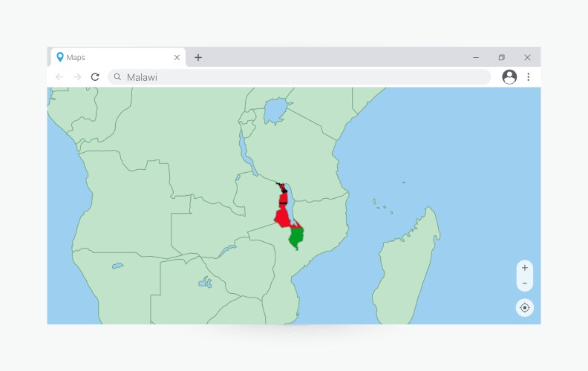Close the browser window
The image size is (588, 371).
coord(527,57)
